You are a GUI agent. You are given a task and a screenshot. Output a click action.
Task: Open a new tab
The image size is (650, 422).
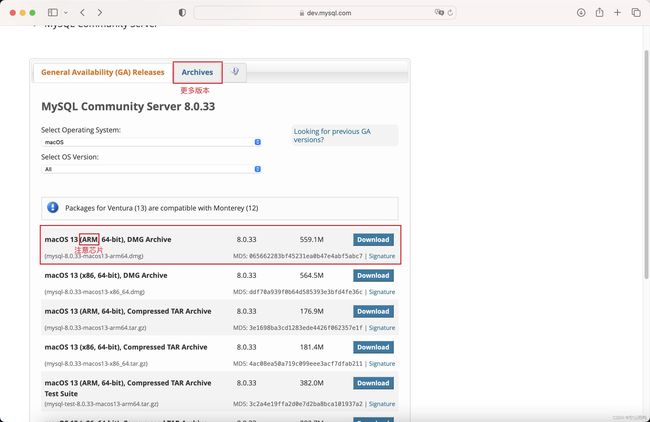coord(617,12)
